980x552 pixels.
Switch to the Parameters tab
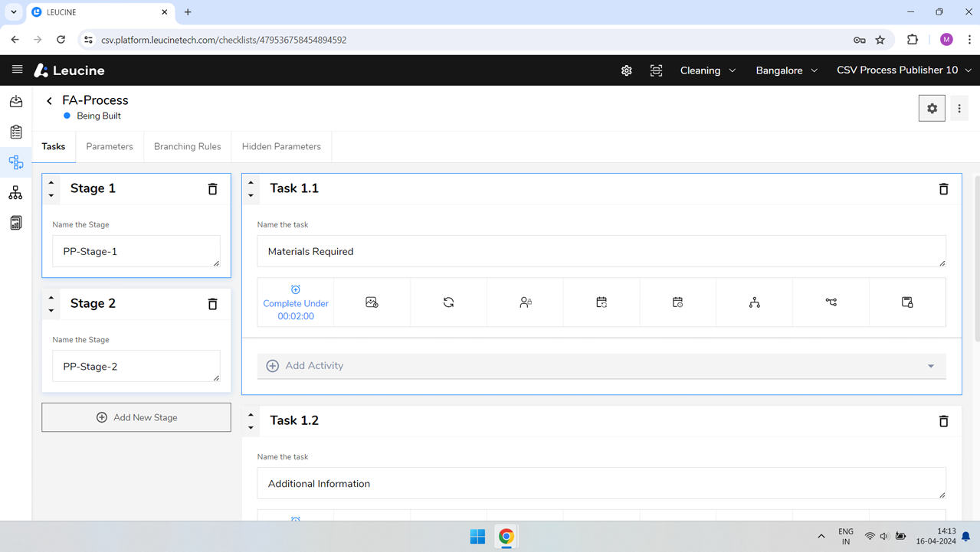tap(110, 146)
